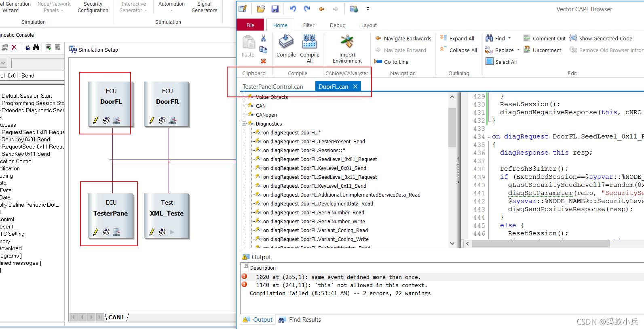The image size is (644, 329).
Task: Select on diagRequest DoorFL.SerialNumber_Read
Action: click(x=314, y=212)
